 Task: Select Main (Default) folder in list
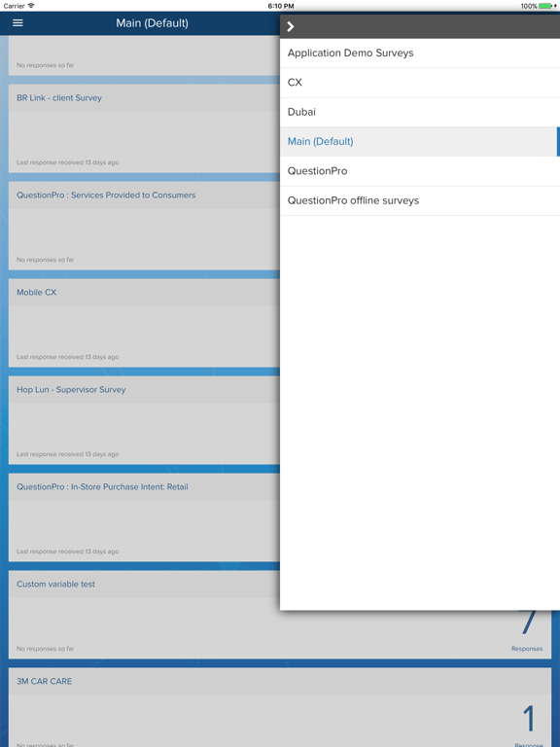click(x=420, y=141)
